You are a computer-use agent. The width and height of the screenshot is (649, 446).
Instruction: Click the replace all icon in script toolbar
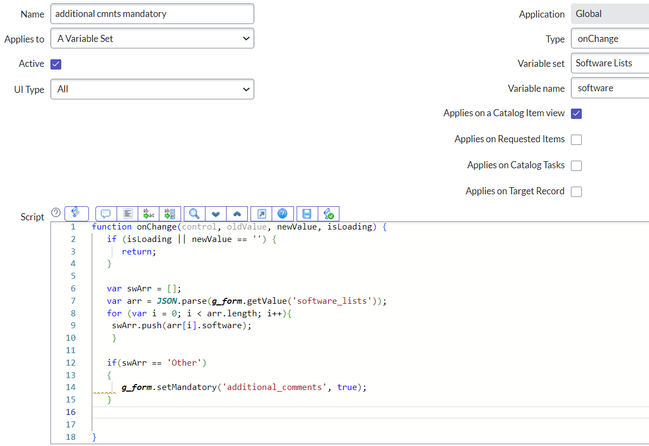[170, 213]
